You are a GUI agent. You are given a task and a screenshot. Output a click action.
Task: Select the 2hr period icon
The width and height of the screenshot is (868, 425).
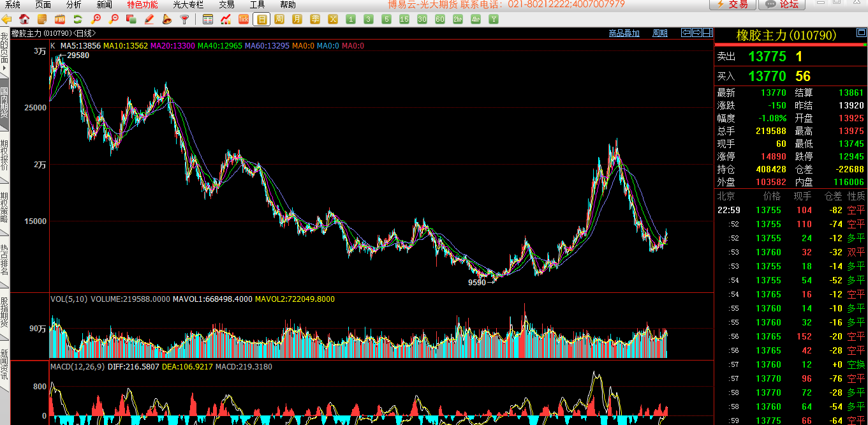(458, 19)
